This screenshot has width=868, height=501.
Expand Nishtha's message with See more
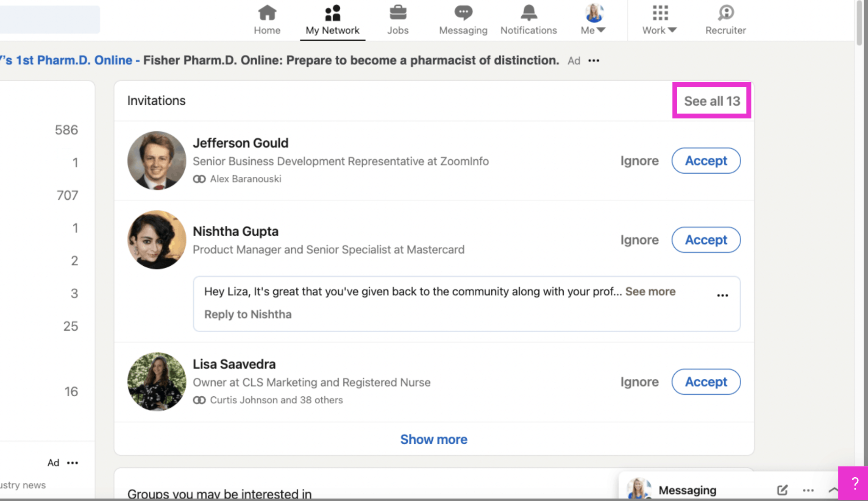coord(650,292)
